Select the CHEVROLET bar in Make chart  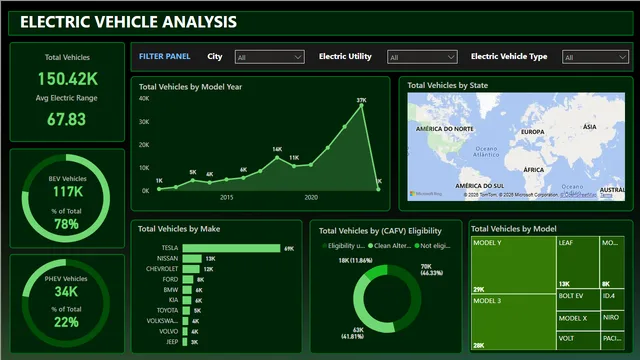pyautogui.click(x=191, y=269)
